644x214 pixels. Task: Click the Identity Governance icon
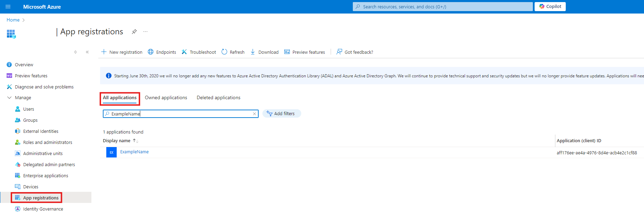(x=18, y=209)
